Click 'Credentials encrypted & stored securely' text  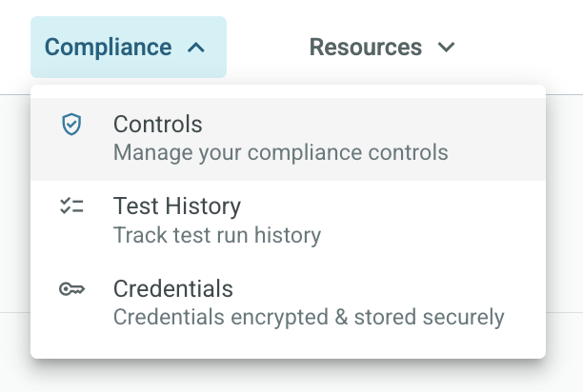tap(308, 317)
